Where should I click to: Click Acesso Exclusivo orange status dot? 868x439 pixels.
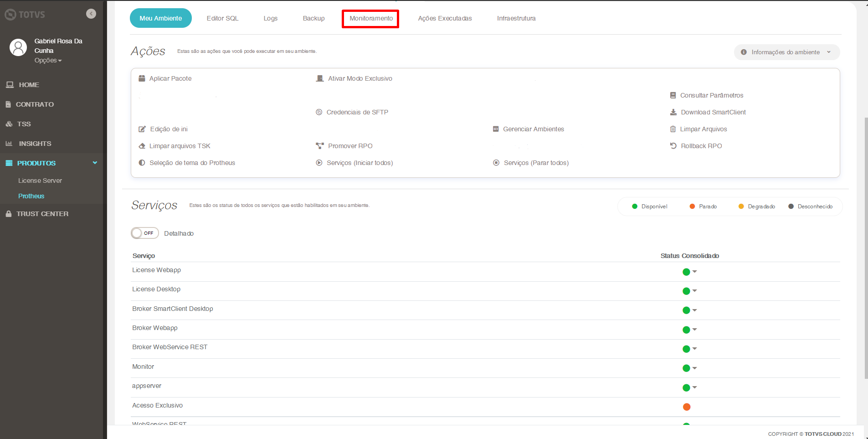coord(687,407)
